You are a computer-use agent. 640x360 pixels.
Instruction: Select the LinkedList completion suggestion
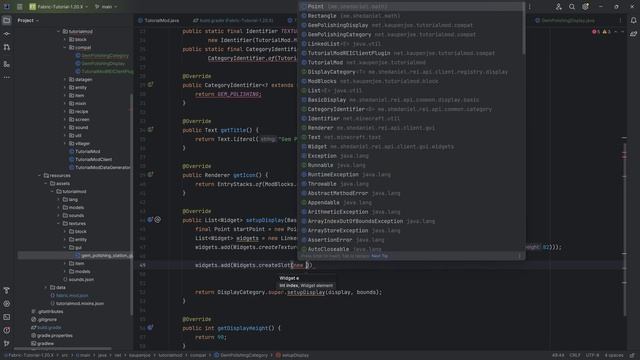point(411,44)
